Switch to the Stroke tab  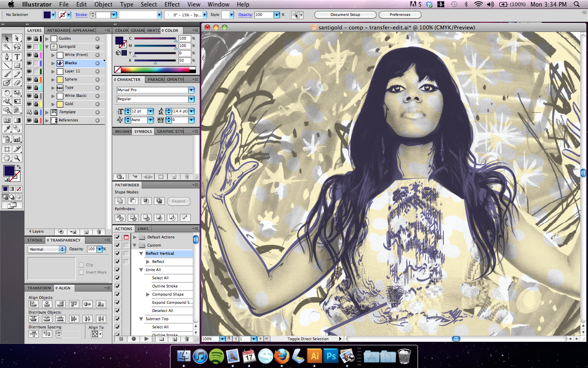35,240
